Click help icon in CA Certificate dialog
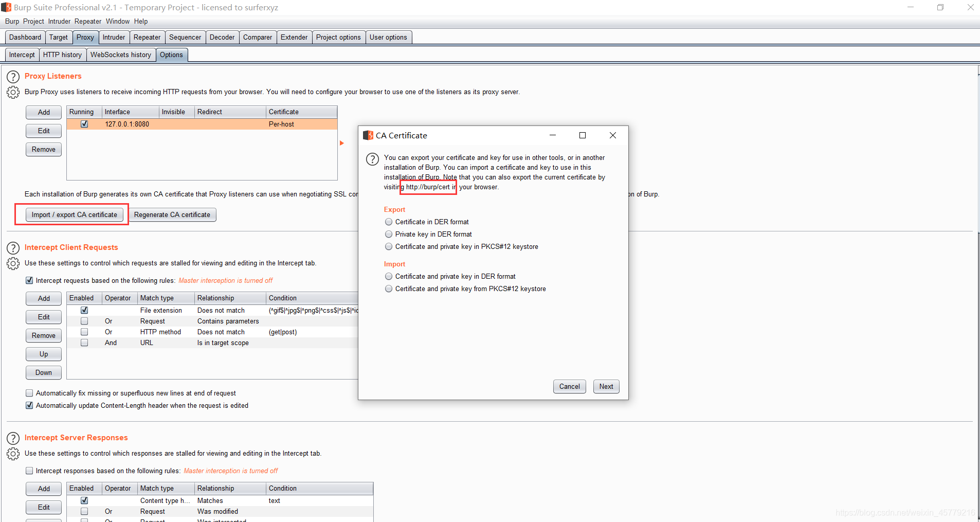Image resolution: width=980 pixels, height=522 pixels. click(x=372, y=159)
